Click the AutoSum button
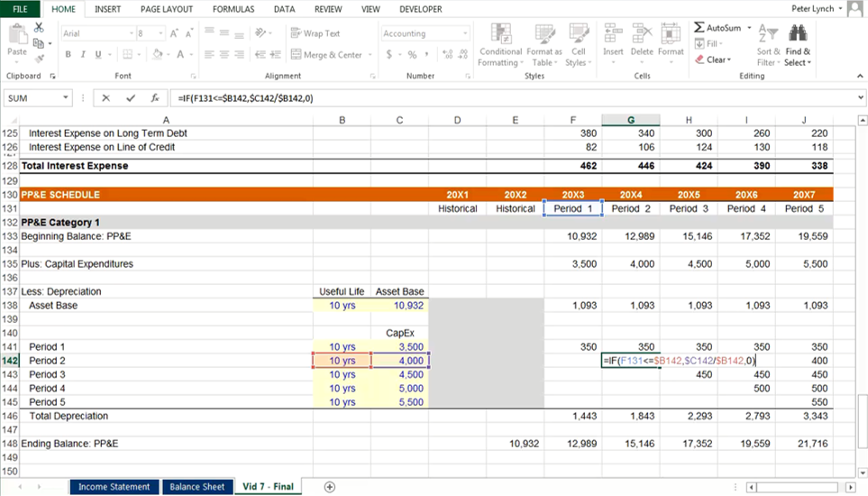The image size is (868, 496). 717,27
